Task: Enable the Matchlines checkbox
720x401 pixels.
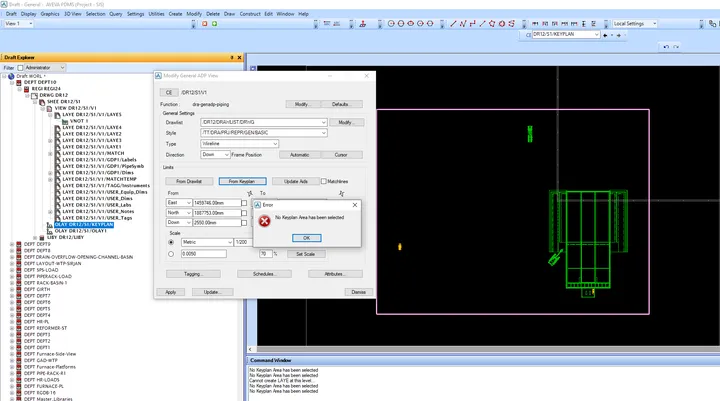Action: pos(324,181)
